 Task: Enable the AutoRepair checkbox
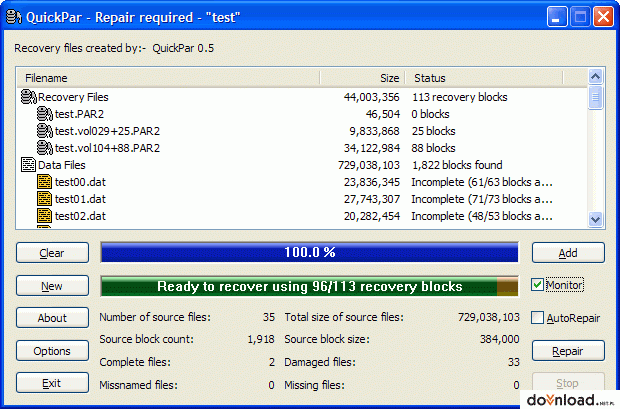coord(537,318)
